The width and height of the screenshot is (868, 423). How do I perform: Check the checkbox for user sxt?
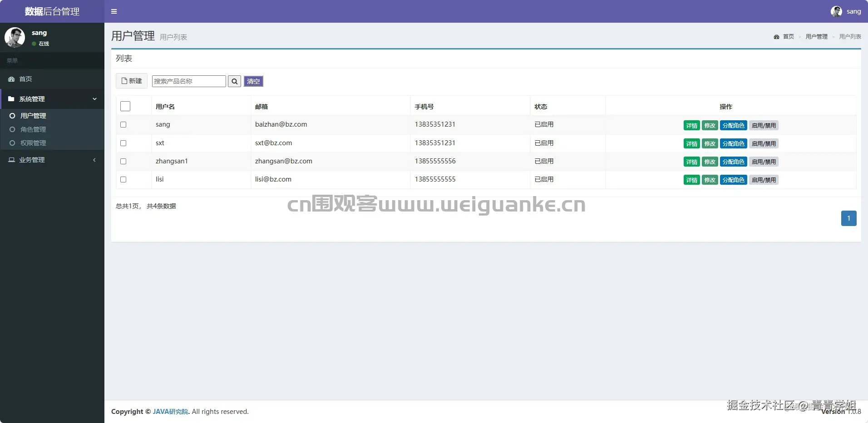(x=123, y=143)
